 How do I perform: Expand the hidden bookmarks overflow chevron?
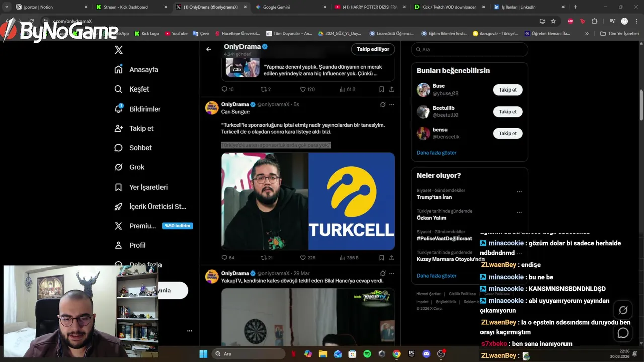point(587,34)
